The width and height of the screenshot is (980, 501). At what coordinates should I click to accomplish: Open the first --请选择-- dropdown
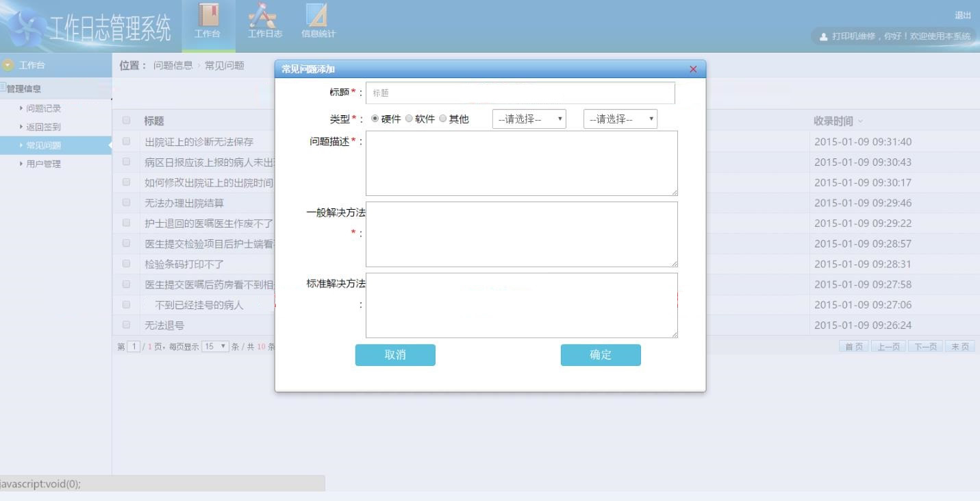click(529, 118)
